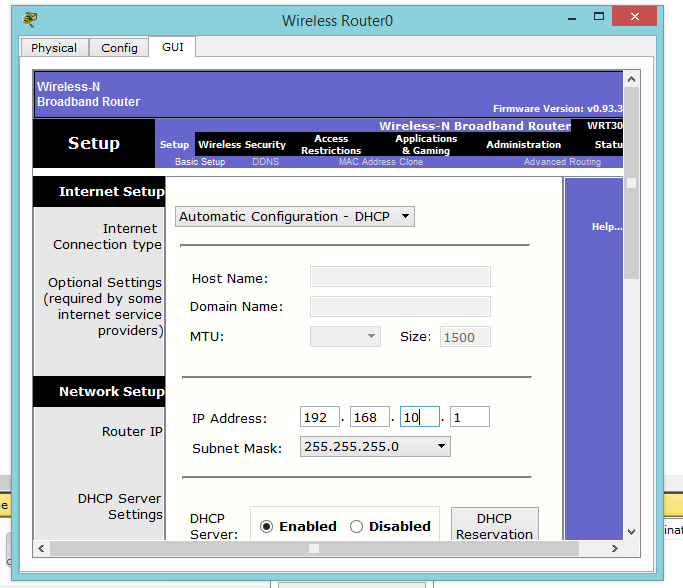Open the Setup menu tab
The image size is (683, 588).
pyautogui.click(x=174, y=145)
